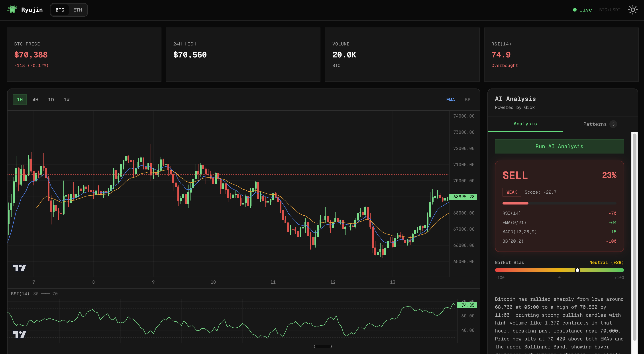Select the BTC asset button

pos(60,10)
